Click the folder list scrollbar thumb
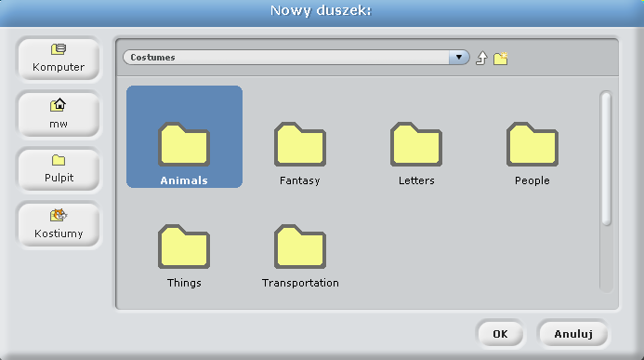The width and height of the screenshot is (644, 360). (606, 159)
